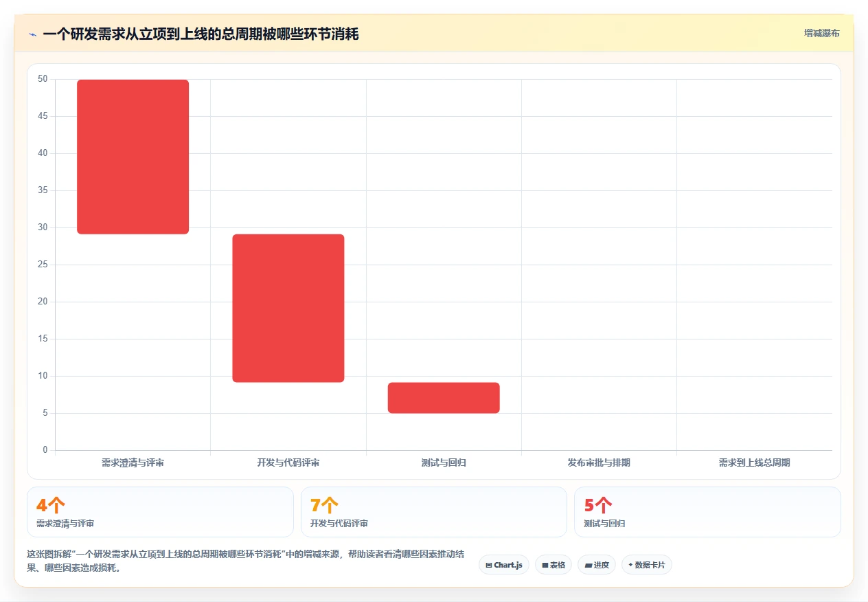Click the 表格 tag chip
Screen dimensions: 868x602
click(x=553, y=565)
